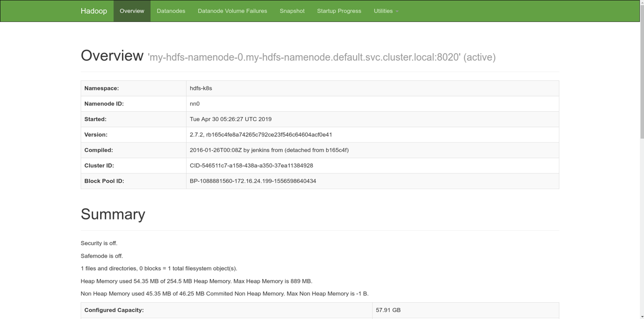Click the Namespace: label cell
Screen dimensions: 644x319
[133, 88]
